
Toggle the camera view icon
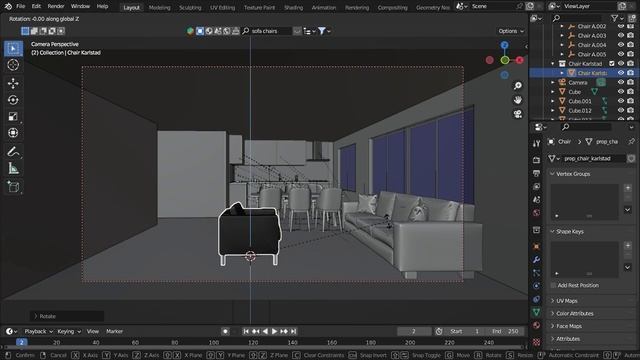(x=518, y=114)
